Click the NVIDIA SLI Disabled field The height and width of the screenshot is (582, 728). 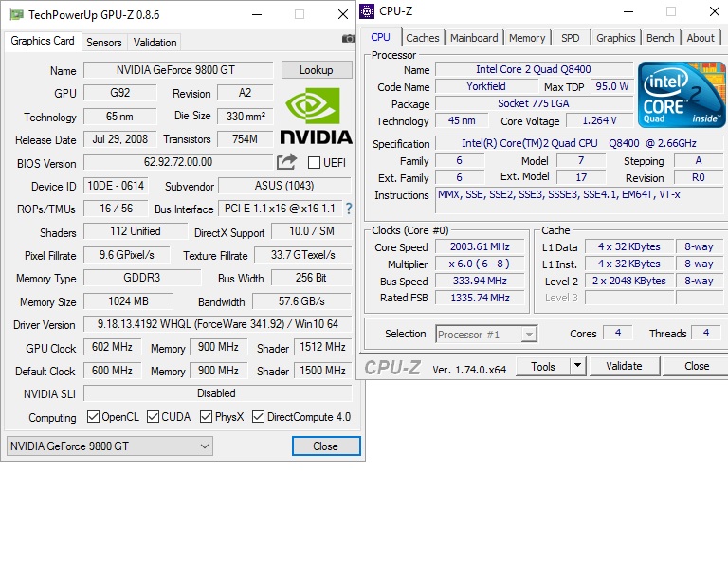217,393
